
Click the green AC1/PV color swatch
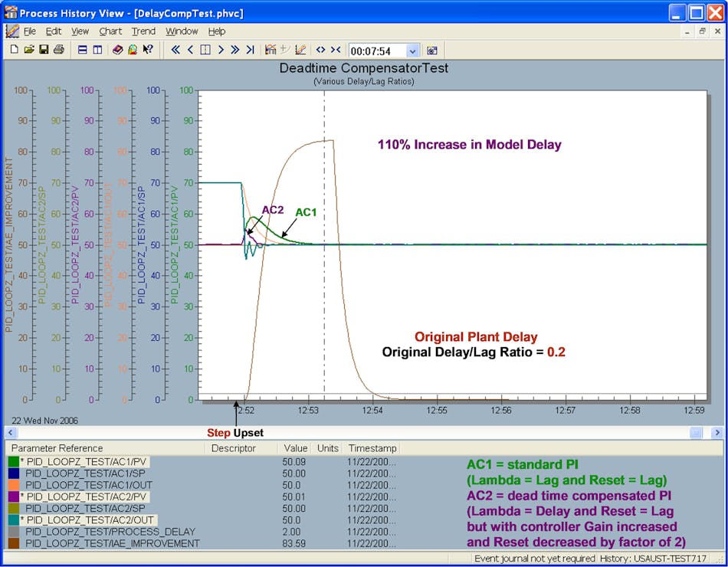tap(14, 462)
